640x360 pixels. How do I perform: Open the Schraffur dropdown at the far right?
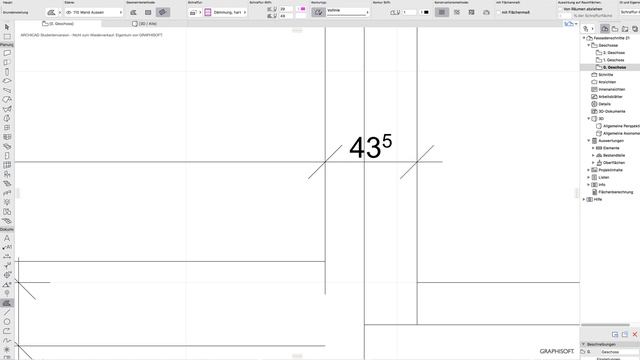coord(629,12)
